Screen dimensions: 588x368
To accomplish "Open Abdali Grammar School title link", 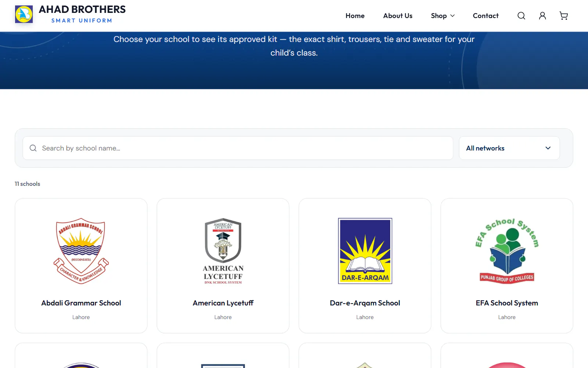I will coord(81,303).
